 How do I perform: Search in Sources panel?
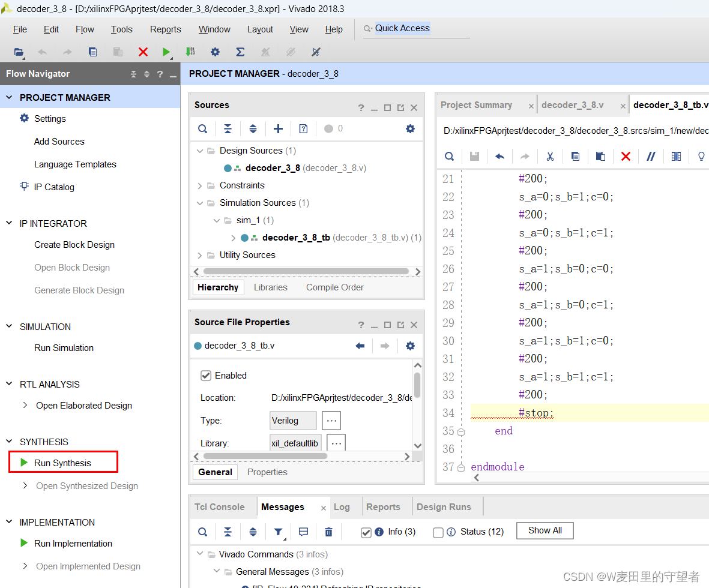point(202,129)
